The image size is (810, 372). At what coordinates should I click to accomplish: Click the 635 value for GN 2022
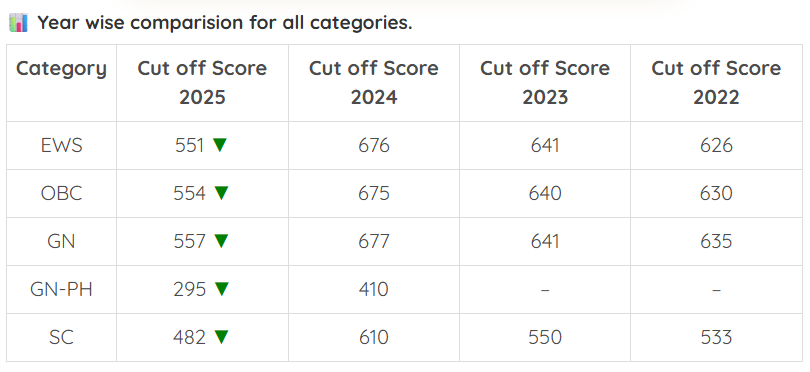click(x=716, y=242)
